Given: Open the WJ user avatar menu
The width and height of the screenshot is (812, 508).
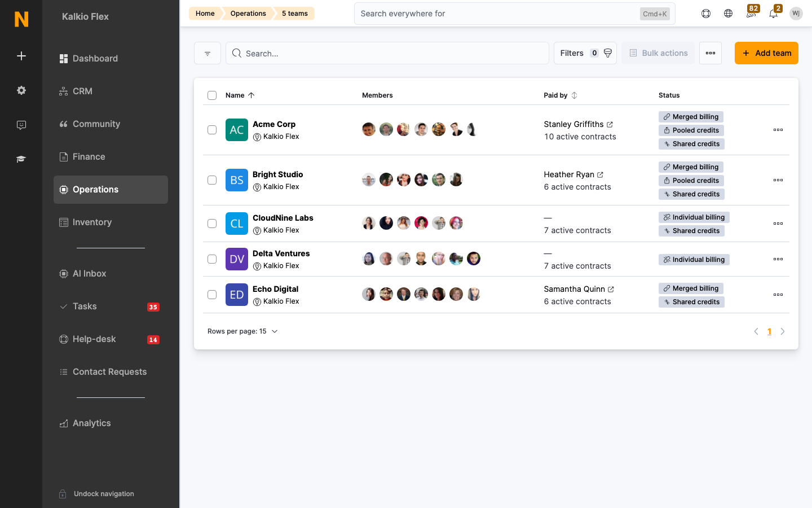Looking at the screenshot, I should (796, 14).
